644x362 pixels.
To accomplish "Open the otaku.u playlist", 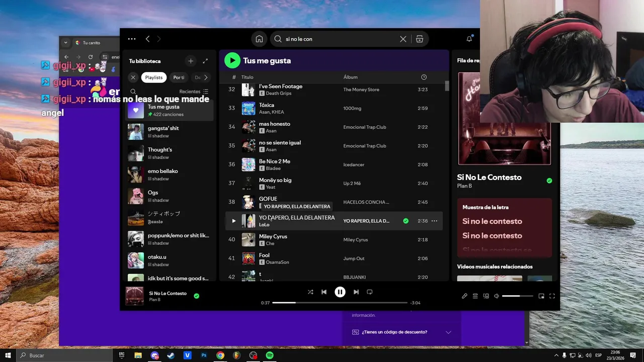I will coord(169,260).
